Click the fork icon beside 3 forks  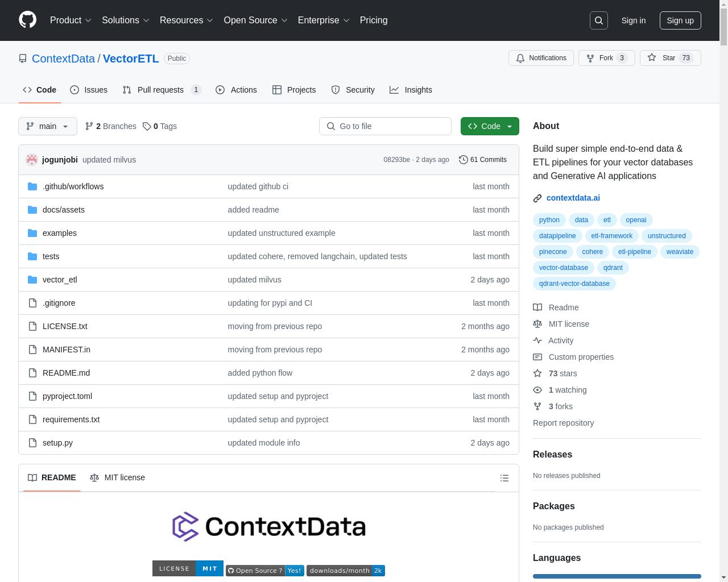537,406
